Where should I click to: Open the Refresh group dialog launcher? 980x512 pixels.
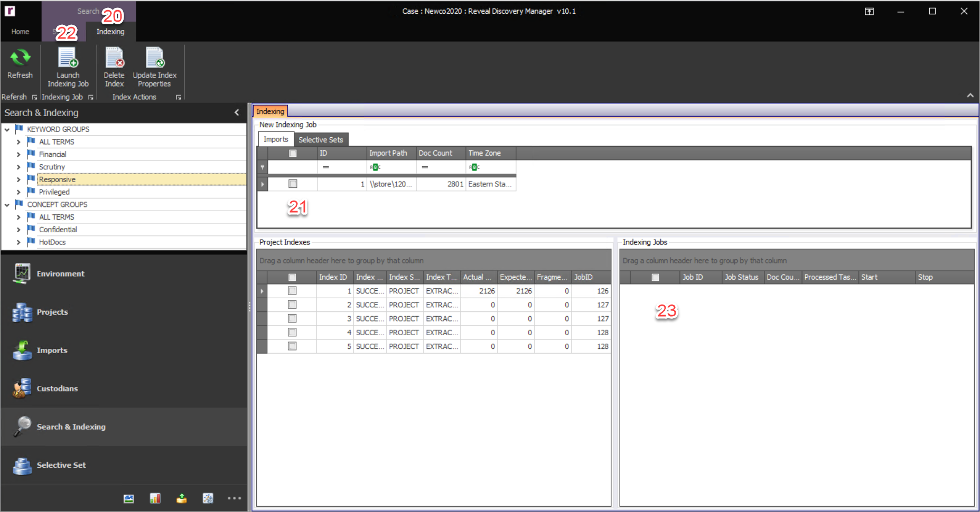point(35,97)
